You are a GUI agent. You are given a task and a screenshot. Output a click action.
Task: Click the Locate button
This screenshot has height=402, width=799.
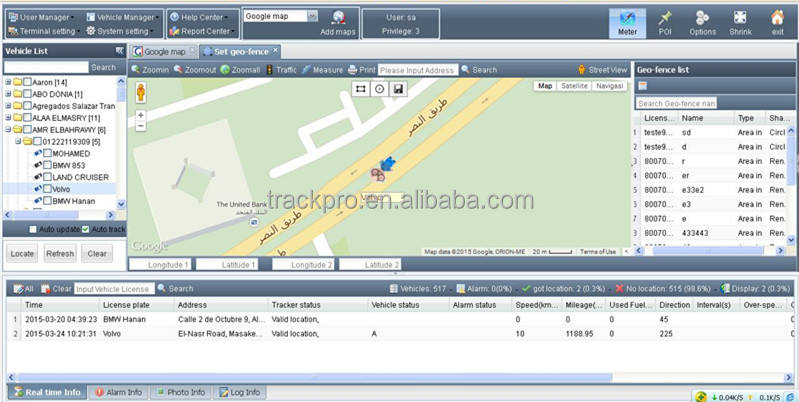(x=22, y=253)
